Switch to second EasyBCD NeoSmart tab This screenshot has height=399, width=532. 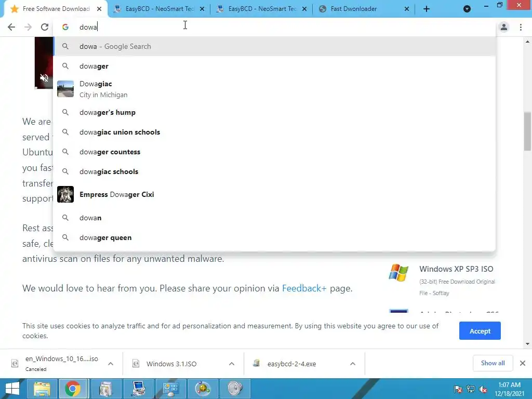tap(262, 9)
